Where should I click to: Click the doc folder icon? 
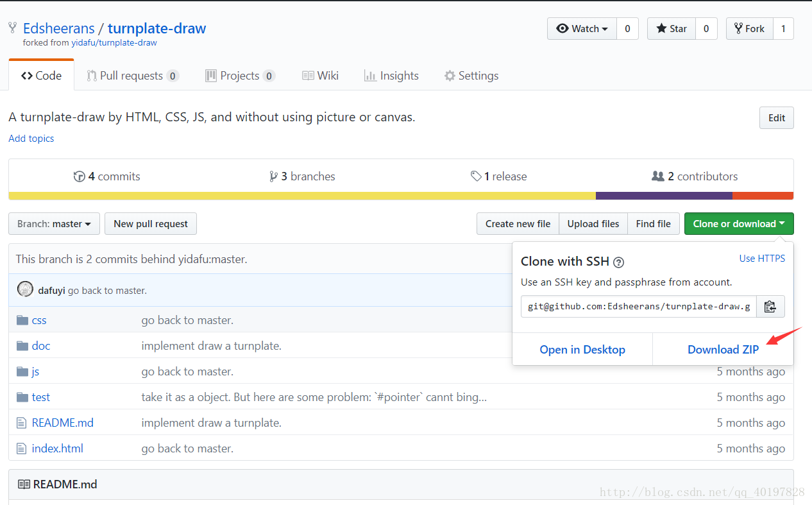click(x=22, y=346)
